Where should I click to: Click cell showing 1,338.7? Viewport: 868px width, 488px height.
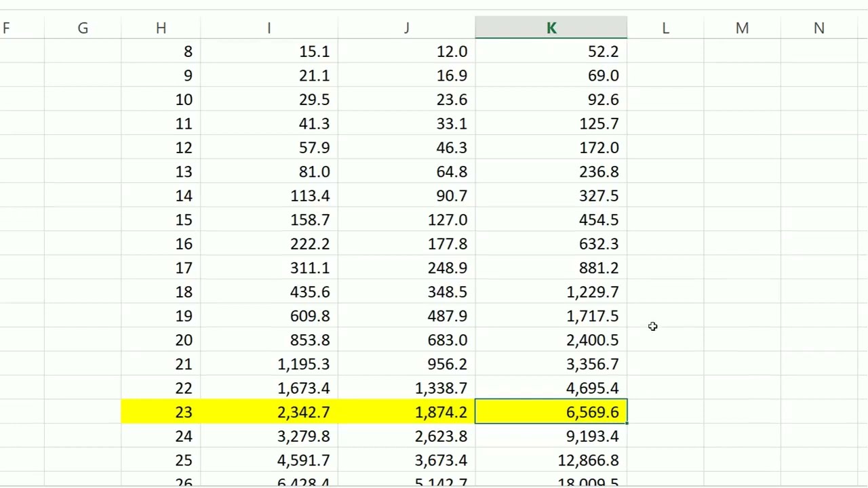coord(406,388)
